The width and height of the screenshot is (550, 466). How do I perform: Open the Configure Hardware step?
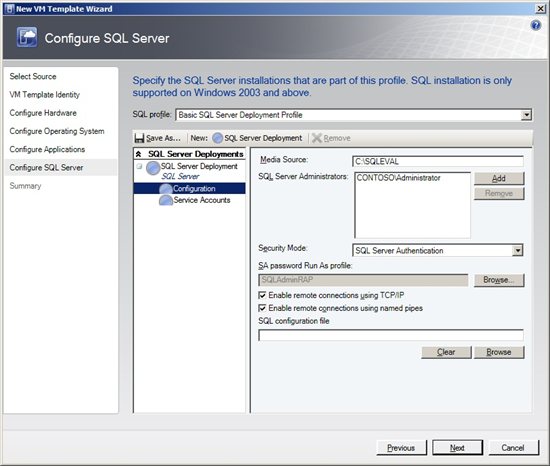pyautogui.click(x=43, y=113)
